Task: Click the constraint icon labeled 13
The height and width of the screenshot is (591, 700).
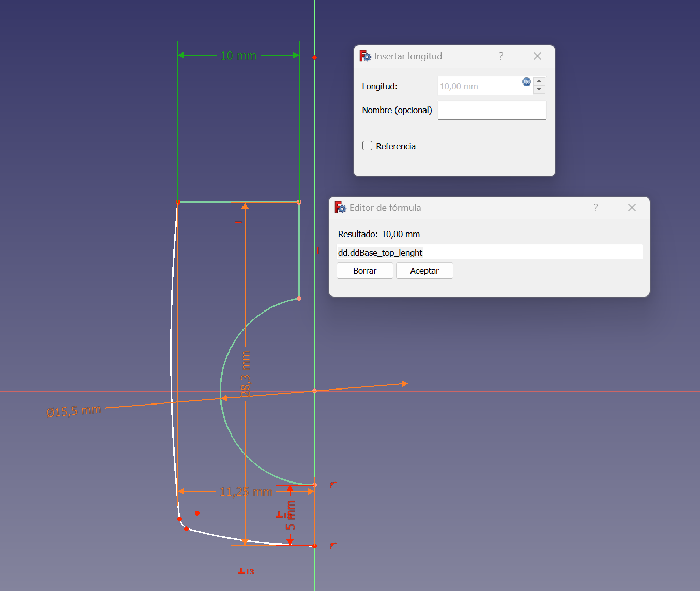Action: point(246,571)
